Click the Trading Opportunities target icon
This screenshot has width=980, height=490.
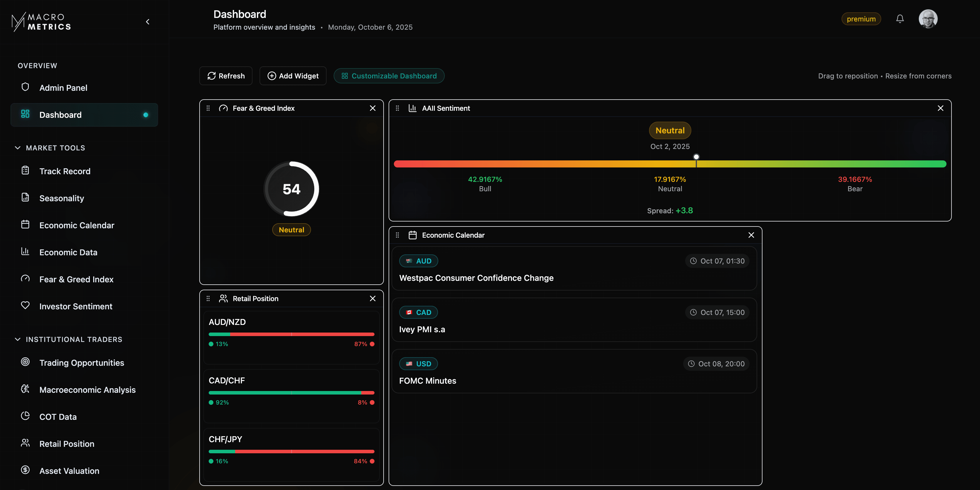pyautogui.click(x=25, y=362)
